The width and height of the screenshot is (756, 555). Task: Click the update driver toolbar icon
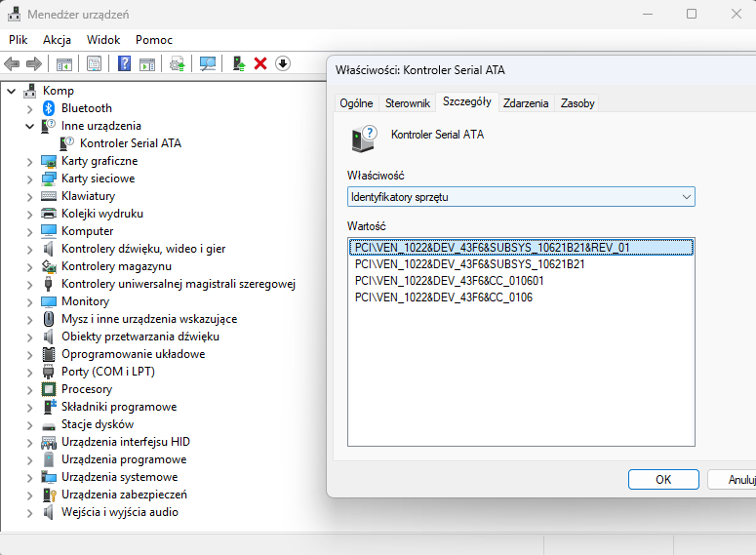(x=177, y=63)
